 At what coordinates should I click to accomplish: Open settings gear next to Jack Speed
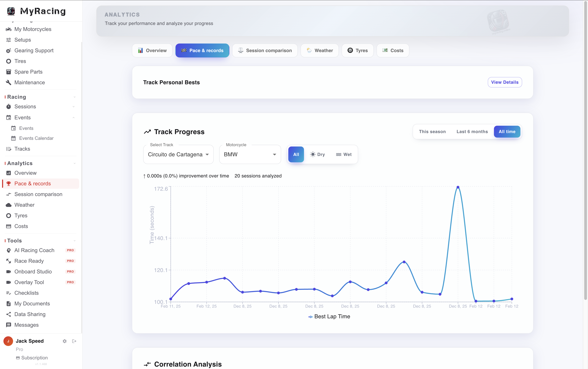click(65, 341)
